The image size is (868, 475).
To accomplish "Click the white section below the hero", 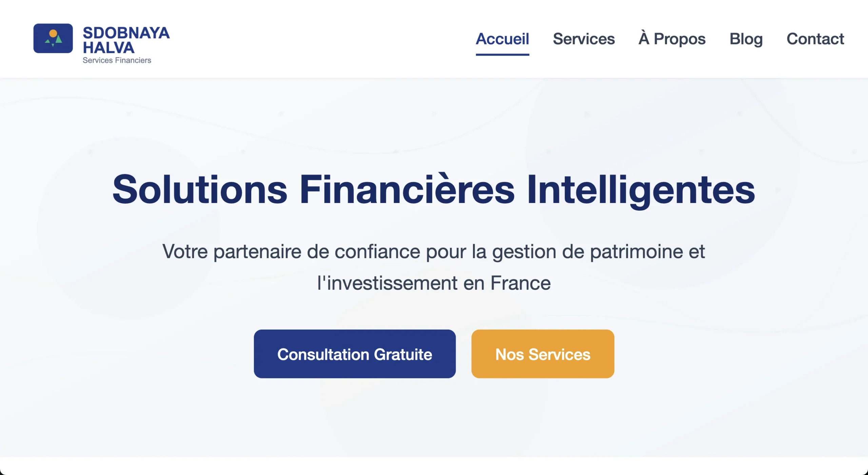I will (434, 466).
